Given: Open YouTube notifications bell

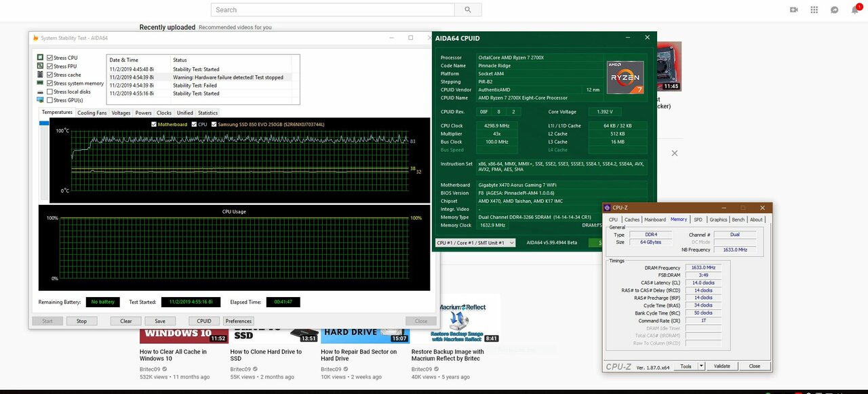Looking at the screenshot, I should [x=855, y=10].
